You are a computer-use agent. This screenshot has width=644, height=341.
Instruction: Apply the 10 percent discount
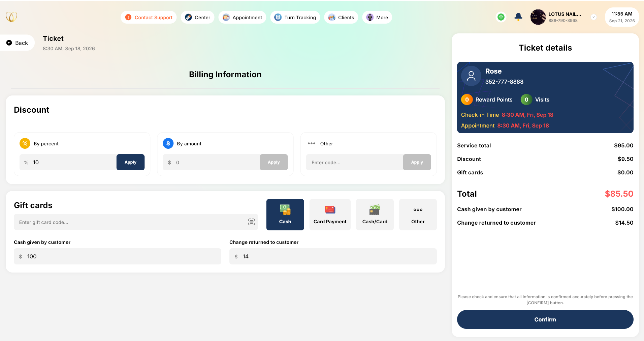[x=130, y=162]
